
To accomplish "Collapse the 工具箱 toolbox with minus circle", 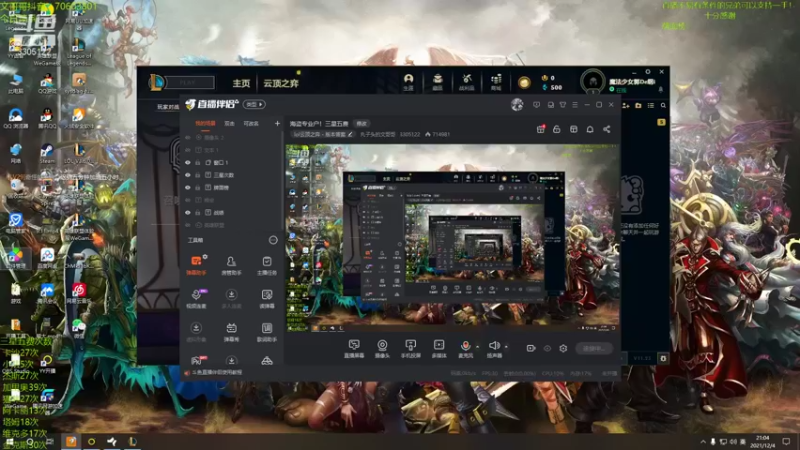I will pos(273,240).
